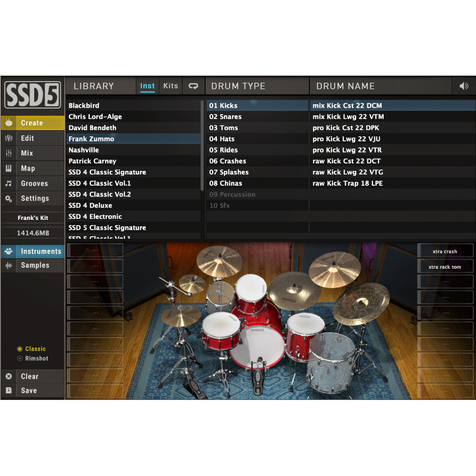Select the Blackbird library
This screenshot has height=476, width=476.
(x=133, y=105)
